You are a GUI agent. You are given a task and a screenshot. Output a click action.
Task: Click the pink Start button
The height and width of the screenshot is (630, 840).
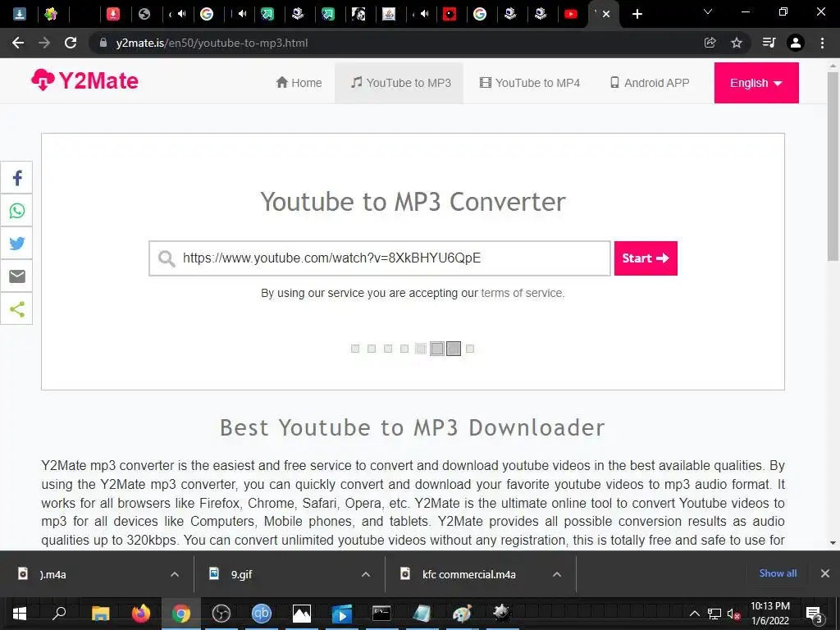coord(646,258)
